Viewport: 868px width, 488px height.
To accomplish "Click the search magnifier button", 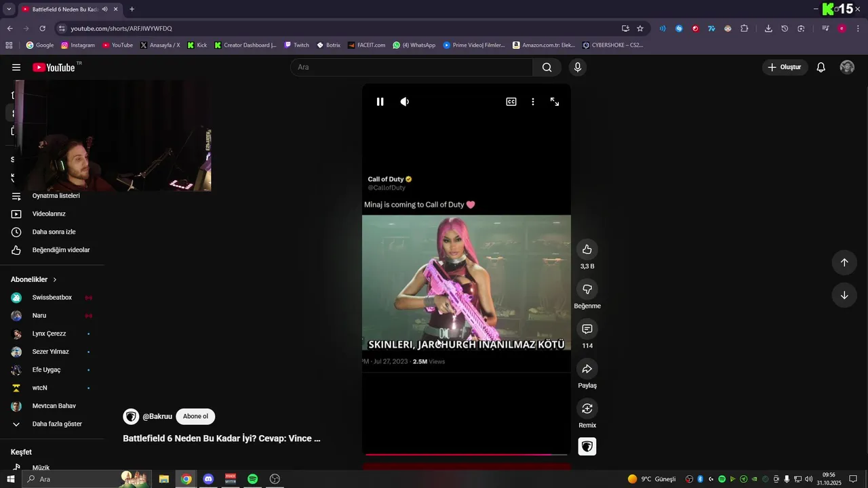I will click(547, 67).
